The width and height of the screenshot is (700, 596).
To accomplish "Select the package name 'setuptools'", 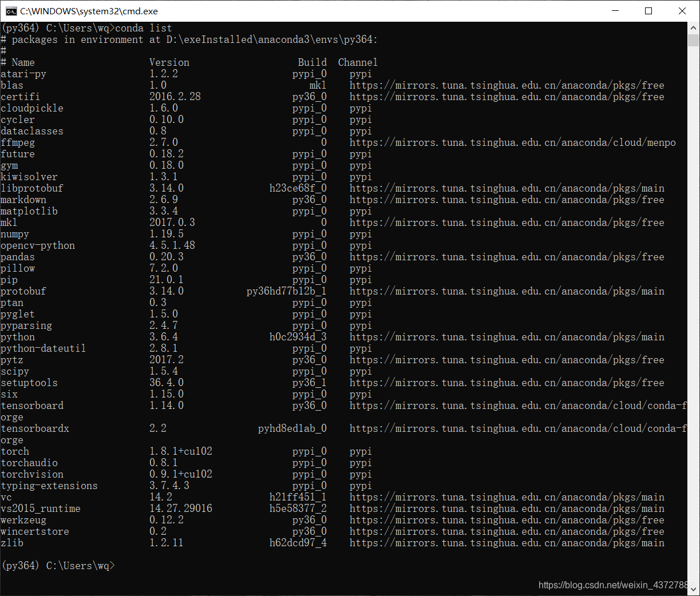I will (x=29, y=383).
